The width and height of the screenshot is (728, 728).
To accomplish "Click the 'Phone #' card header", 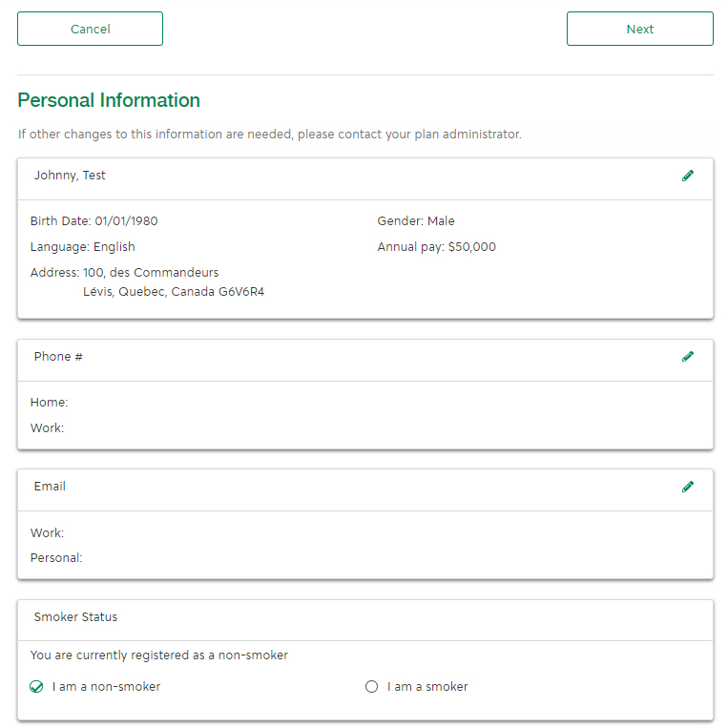I will click(58, 357).
